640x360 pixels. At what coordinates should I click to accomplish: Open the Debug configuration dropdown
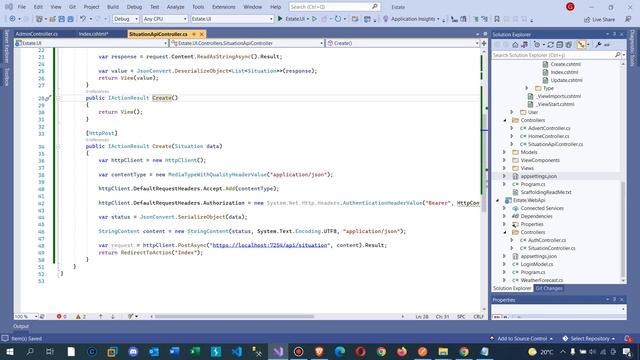pos(126,19)
